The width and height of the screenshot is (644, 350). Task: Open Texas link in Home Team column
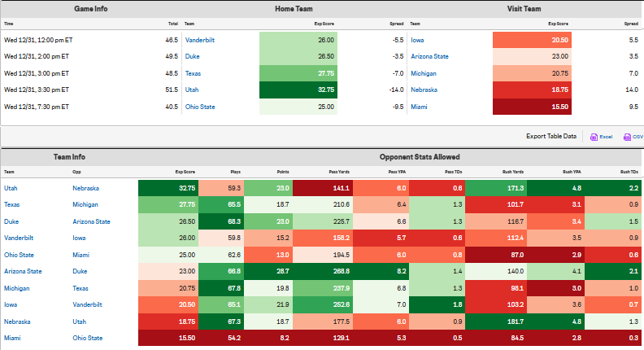(x=193, y=73)
